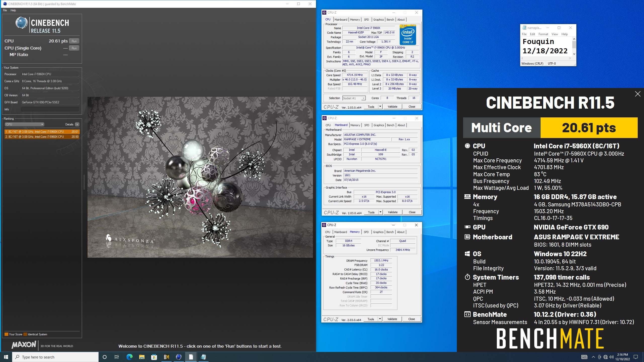This screenshot has height=362, width=644.
Task: Open the notification center icon
Action: pos(636,357)
